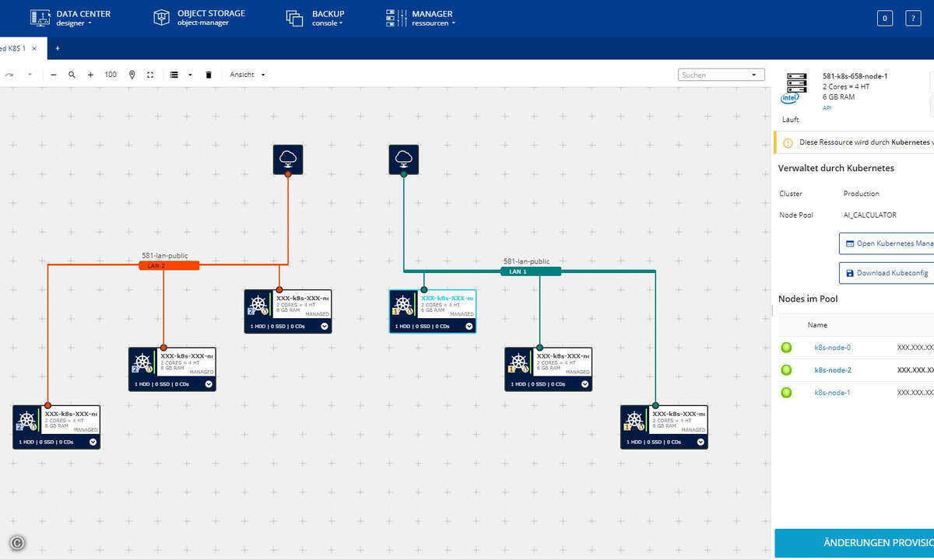Add a new tab with the plus

point(58,48)
